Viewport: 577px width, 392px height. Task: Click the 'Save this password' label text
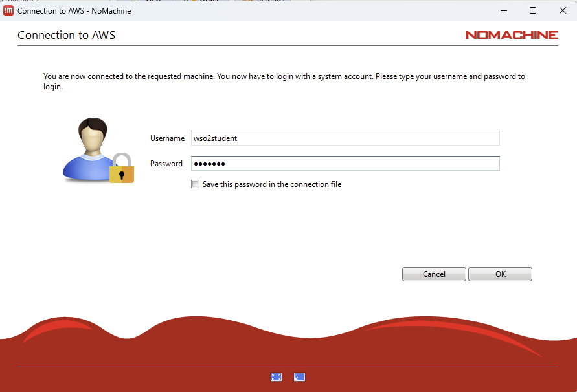[271, 184]
